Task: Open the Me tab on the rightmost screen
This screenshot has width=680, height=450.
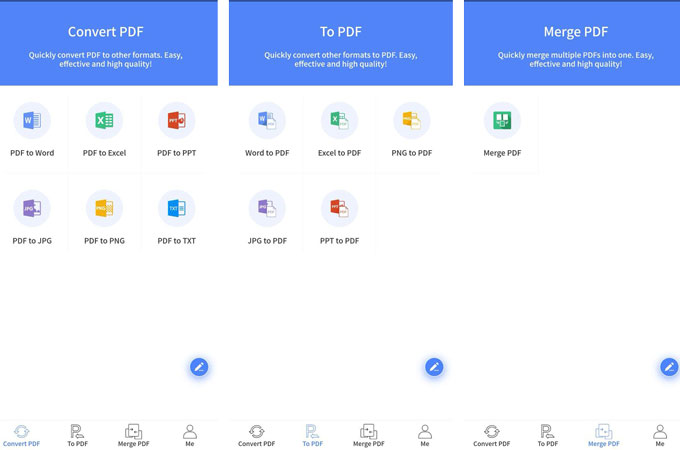Action: coord(659,434)
